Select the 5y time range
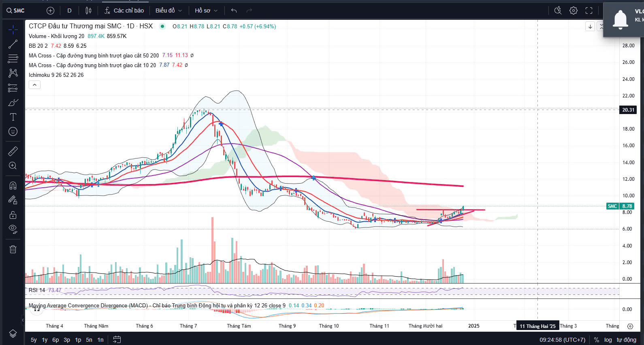The height and width of the screenshot is (345, 644). [34, 340]
